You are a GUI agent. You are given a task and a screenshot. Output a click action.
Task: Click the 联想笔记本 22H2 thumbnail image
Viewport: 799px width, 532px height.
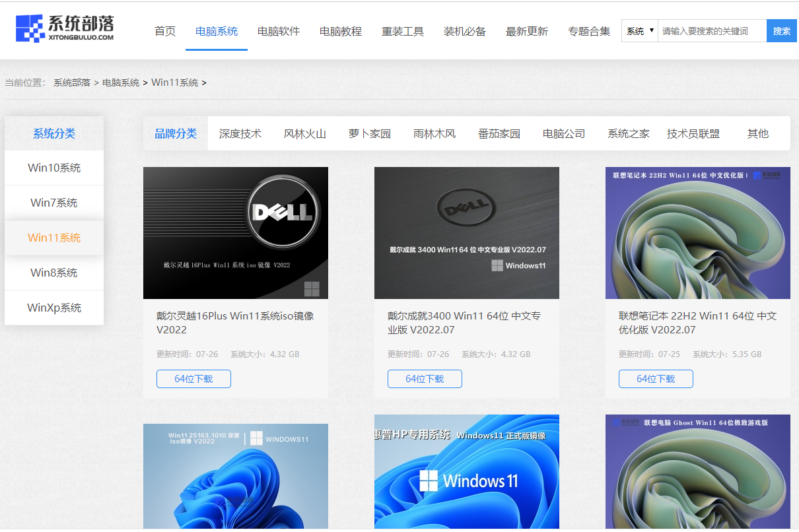tap(697, 233)
